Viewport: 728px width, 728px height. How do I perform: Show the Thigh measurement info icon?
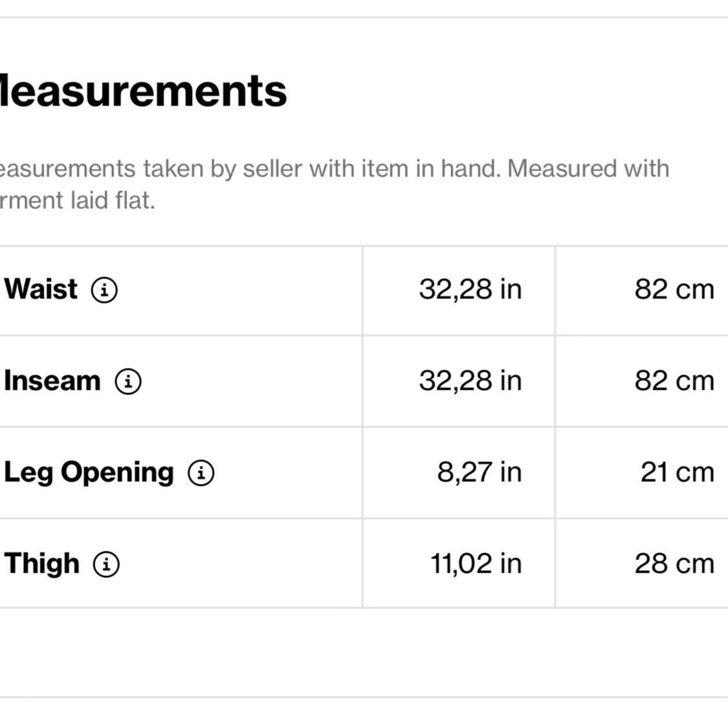106,564
